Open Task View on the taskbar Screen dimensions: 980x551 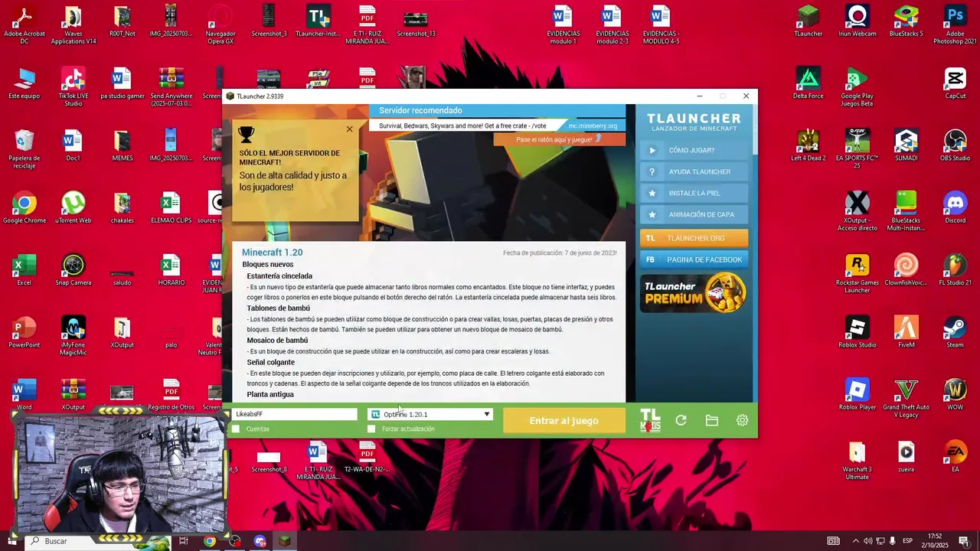[x=184, y=541]
